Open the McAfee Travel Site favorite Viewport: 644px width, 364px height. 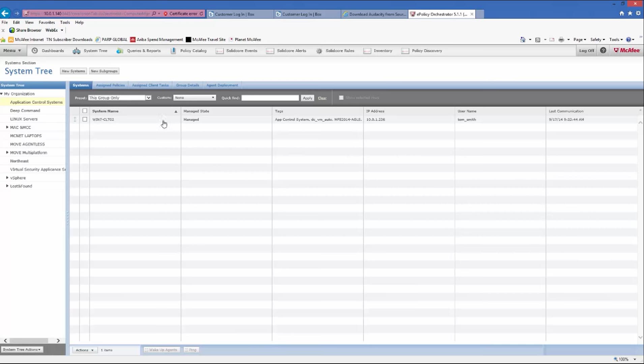coord(206,39)
